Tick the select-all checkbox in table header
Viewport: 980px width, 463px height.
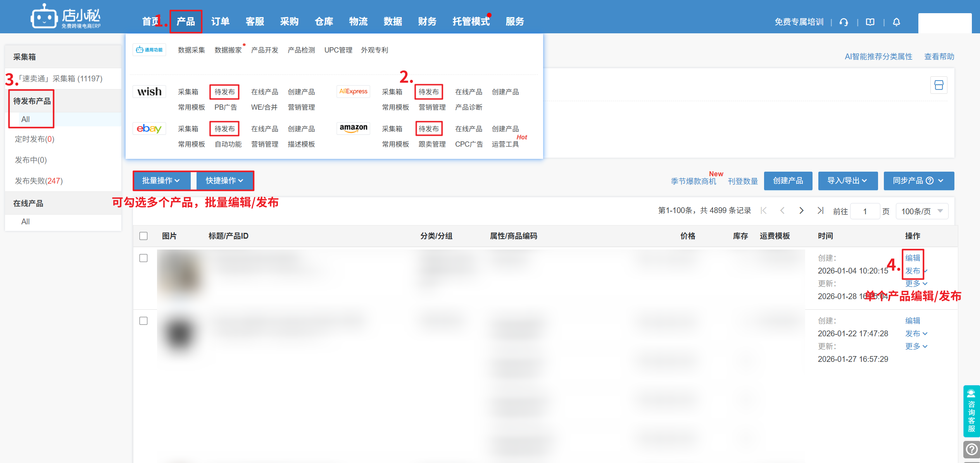tap(143, 236)
